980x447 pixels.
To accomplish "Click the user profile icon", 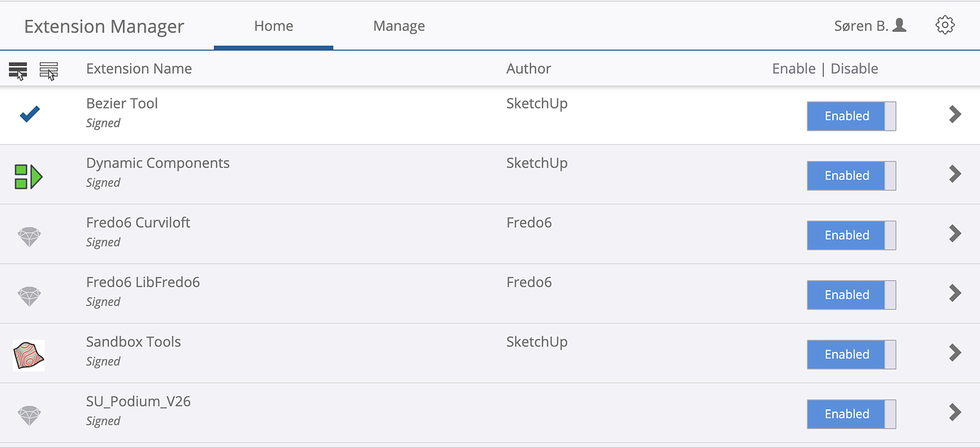I will [899, 26].
